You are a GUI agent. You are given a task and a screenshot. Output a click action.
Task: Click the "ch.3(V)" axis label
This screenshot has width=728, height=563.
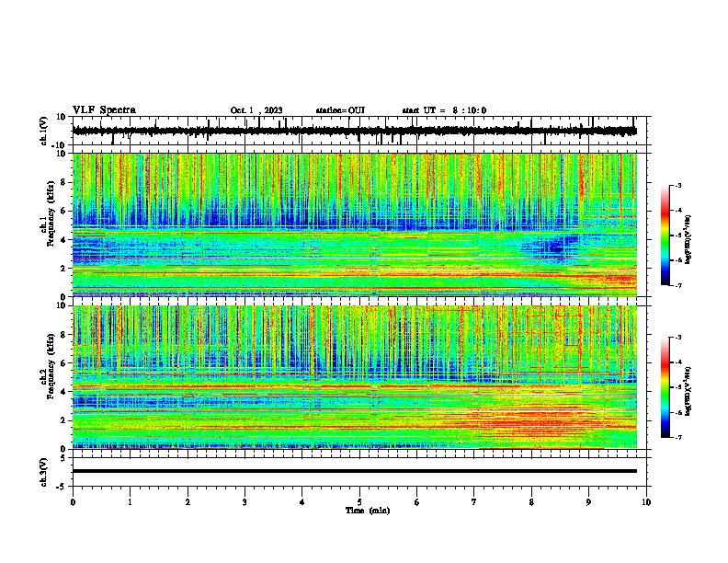[44, 472]
